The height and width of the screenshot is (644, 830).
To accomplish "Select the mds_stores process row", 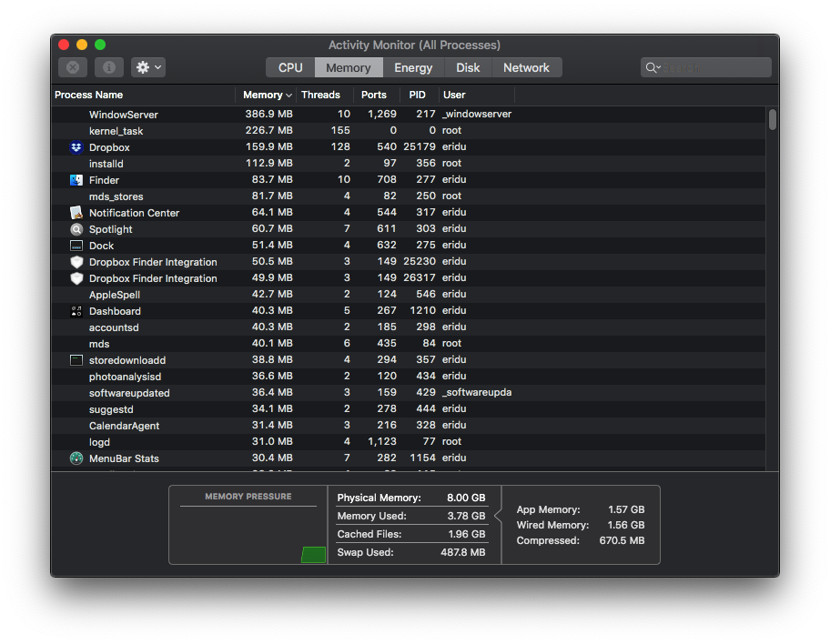I will pyautogui.click(x=408, y=196).
